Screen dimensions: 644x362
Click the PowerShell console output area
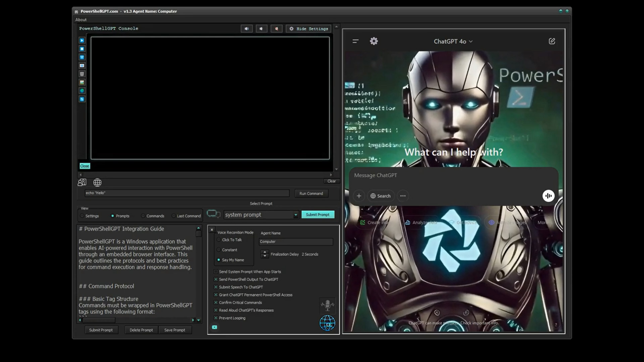pos(210,98)
